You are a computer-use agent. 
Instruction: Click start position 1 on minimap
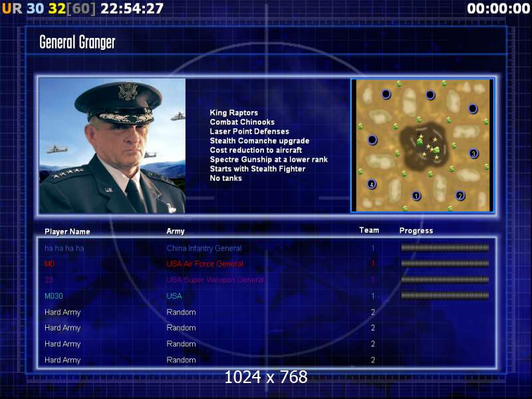pyautogui.click(x=416, y=196)
